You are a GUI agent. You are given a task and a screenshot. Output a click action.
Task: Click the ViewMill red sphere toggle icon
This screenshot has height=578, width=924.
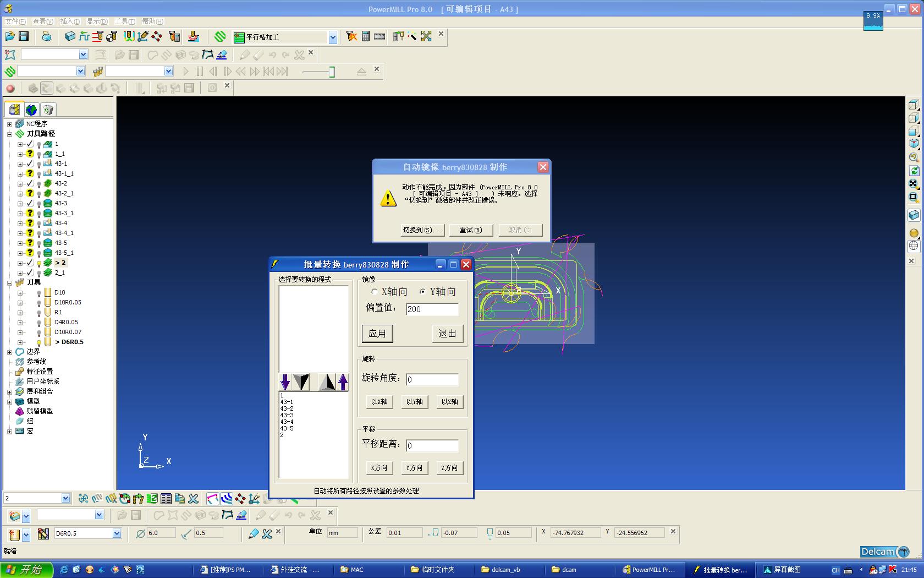pos(10,88)
